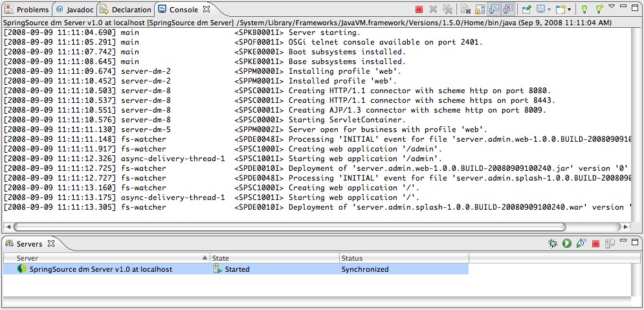Click the Starting web application '/admin' line

(223, 159)
